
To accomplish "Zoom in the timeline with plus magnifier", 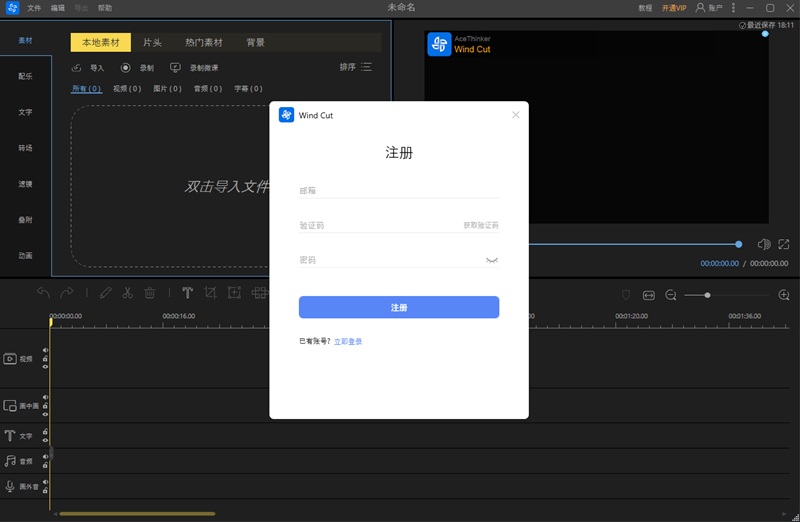I will point(784,295).
